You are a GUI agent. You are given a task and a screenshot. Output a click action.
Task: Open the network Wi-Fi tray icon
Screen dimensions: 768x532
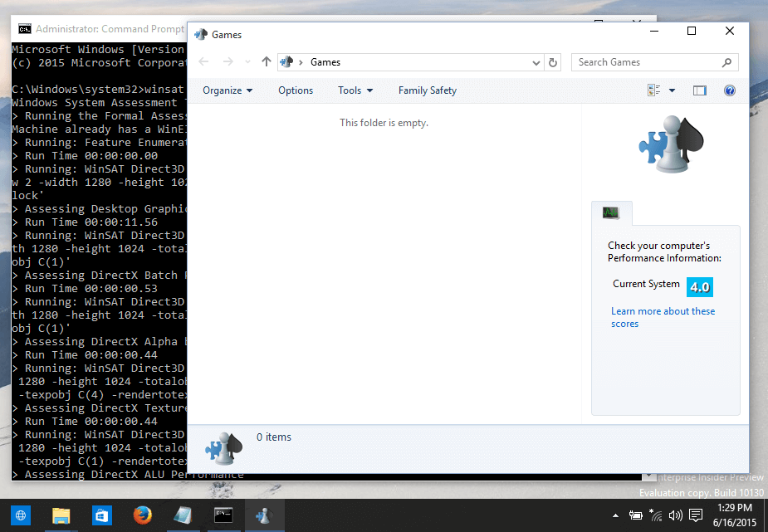click(655, 515)
